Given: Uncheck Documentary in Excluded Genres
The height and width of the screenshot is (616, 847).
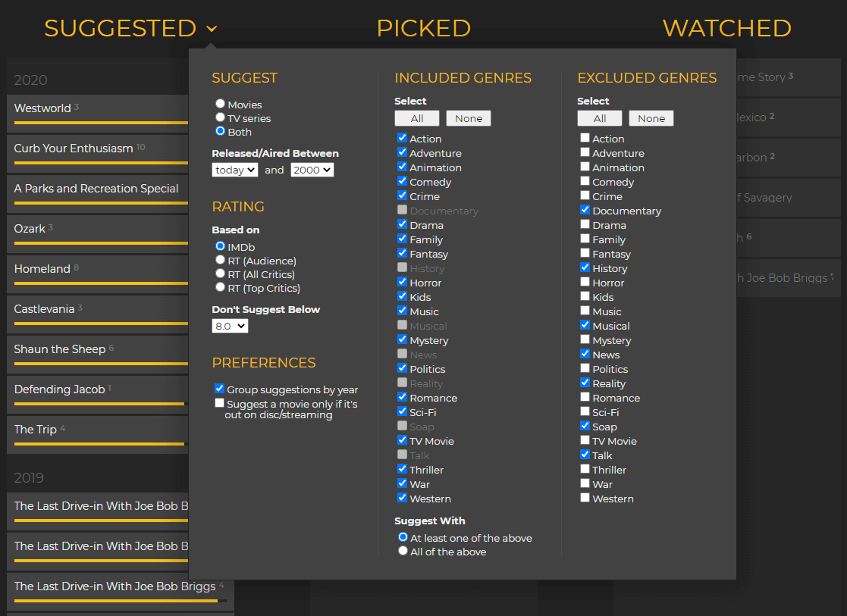Looking at the screenshot, I should coord(585,210).
